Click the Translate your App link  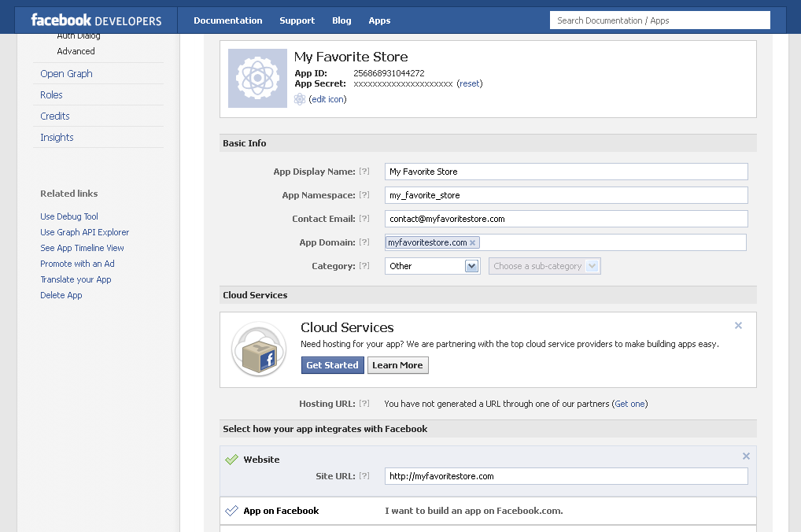76,279
